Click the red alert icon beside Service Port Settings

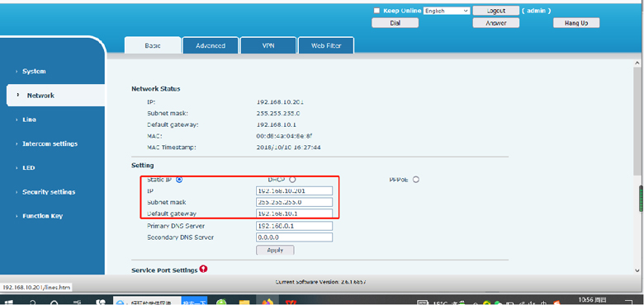203,269
